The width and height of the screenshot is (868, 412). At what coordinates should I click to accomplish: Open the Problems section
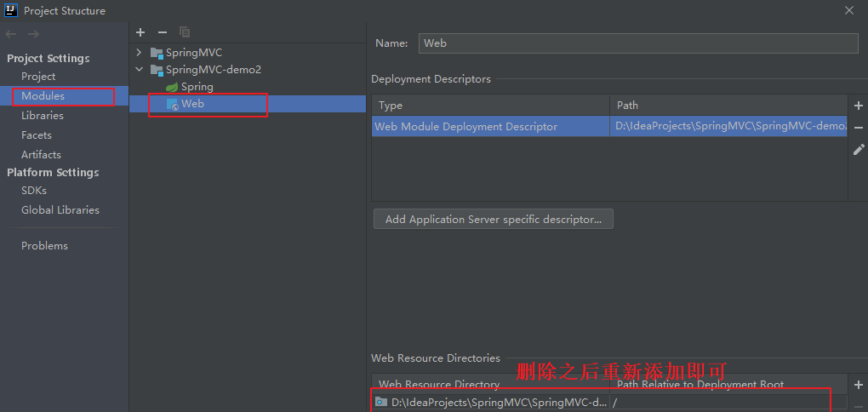(x=44, y=246)
